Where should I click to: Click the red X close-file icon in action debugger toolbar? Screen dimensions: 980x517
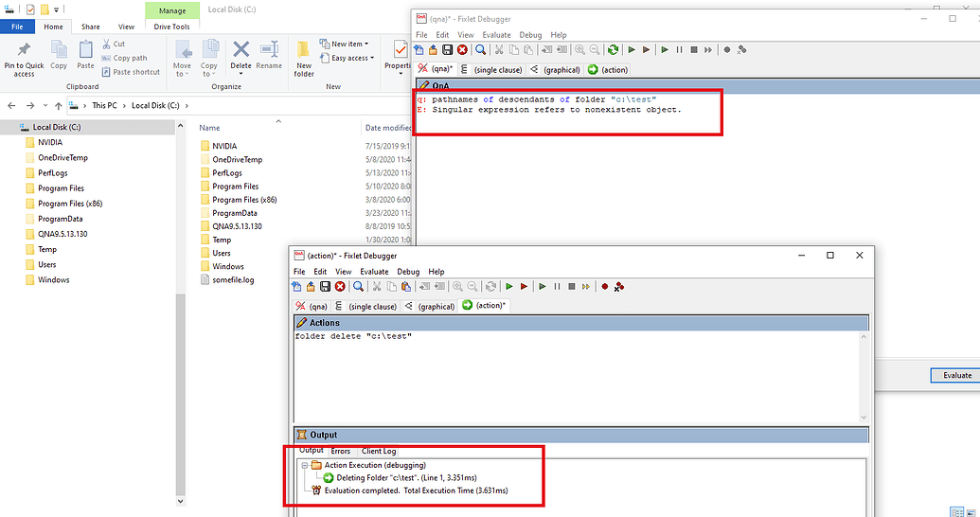coord(340,286)
